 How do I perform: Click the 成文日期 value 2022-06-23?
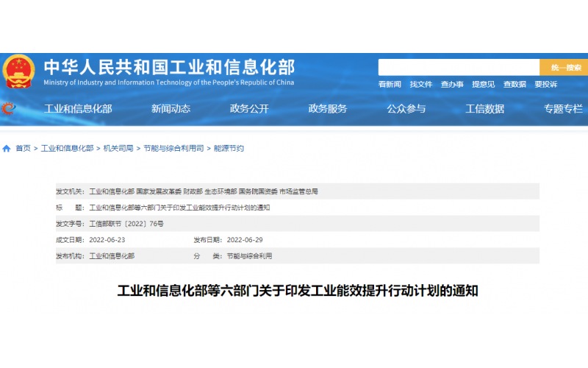pyautogui.click(x=107, y=240)
